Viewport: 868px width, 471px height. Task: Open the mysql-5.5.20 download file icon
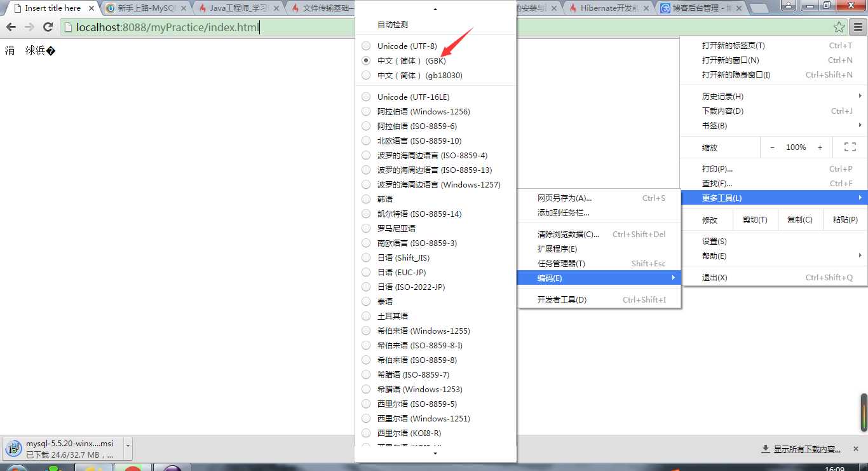(14, 447)
